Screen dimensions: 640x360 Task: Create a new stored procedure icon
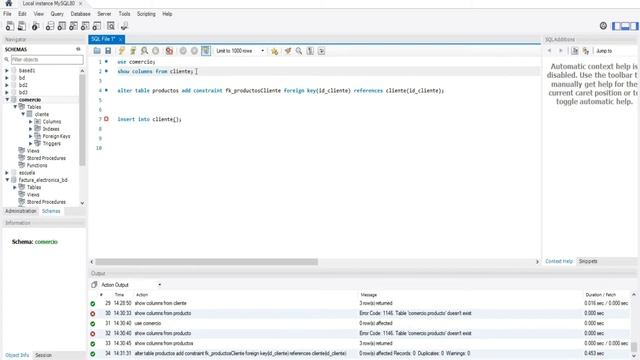tap(85, 26)
